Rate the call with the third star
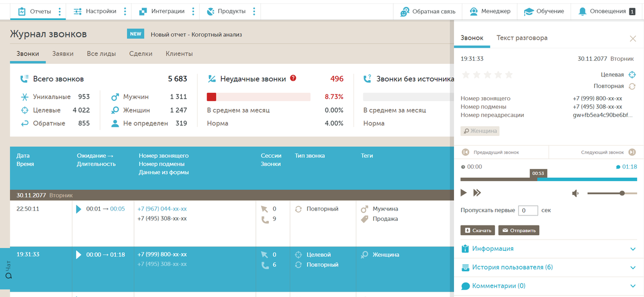 [488, 75]
